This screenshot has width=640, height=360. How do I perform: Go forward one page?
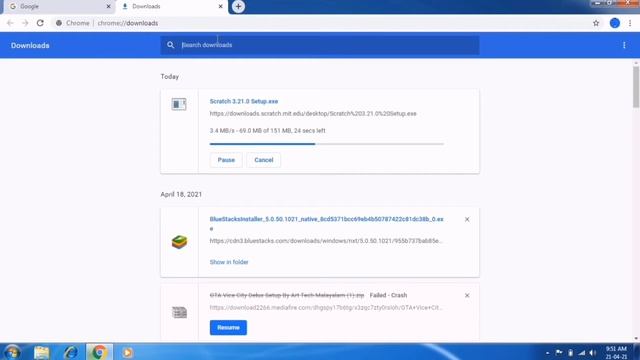pyautogui.click(x=25, y=23)
